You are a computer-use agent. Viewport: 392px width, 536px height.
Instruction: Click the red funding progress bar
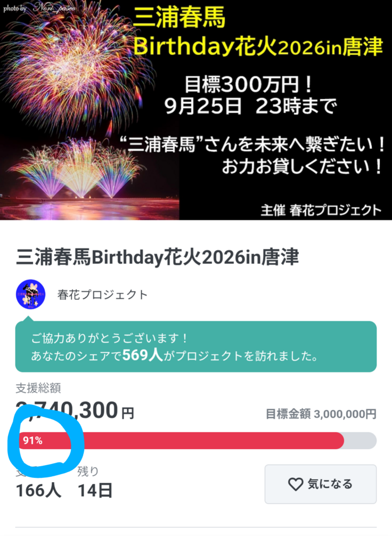click(x=208, y=441)
